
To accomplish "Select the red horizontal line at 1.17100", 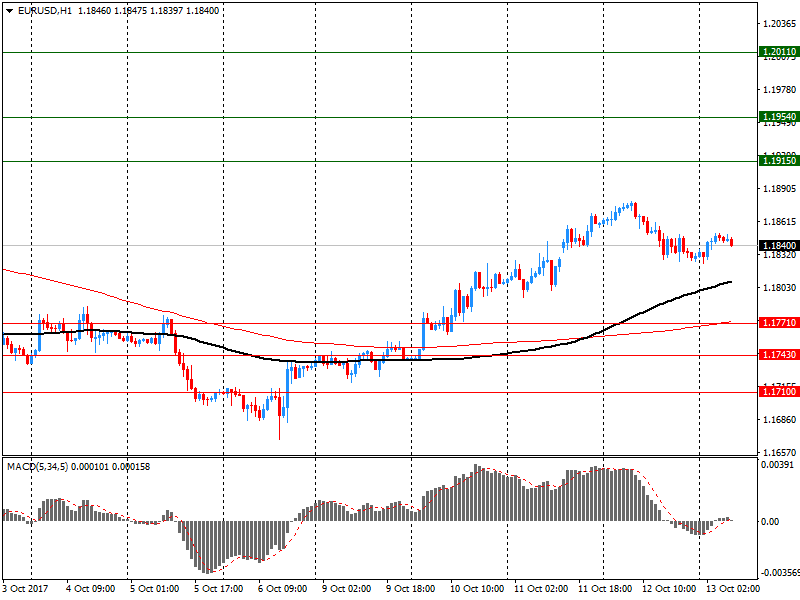I will click(x=380, y=392).
